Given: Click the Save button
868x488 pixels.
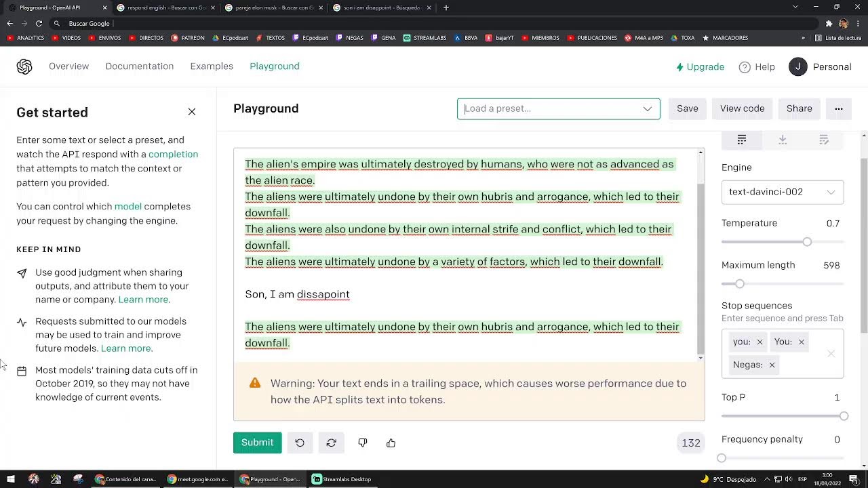Looking at the screenshot, I should pyautogui.click(x=687, y=108).
